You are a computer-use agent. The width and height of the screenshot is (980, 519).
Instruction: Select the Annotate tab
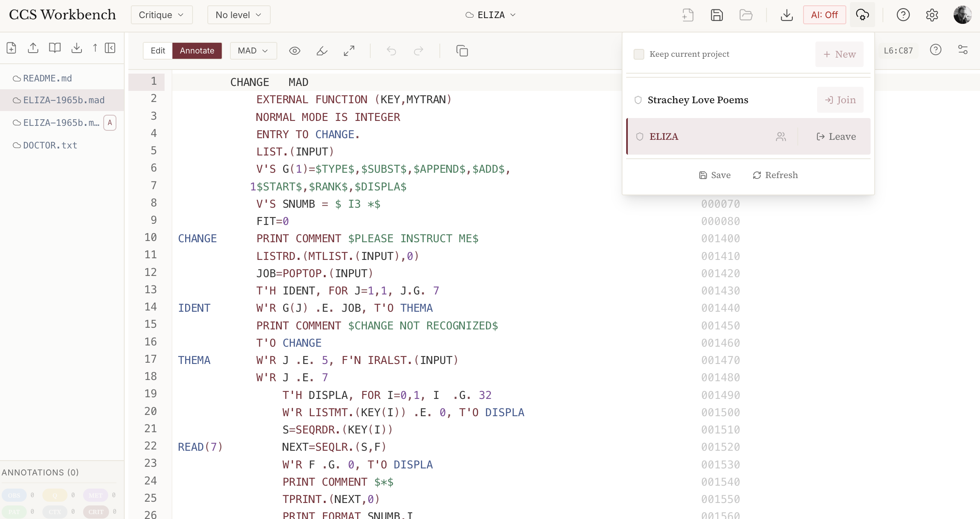tap(197, 51)
